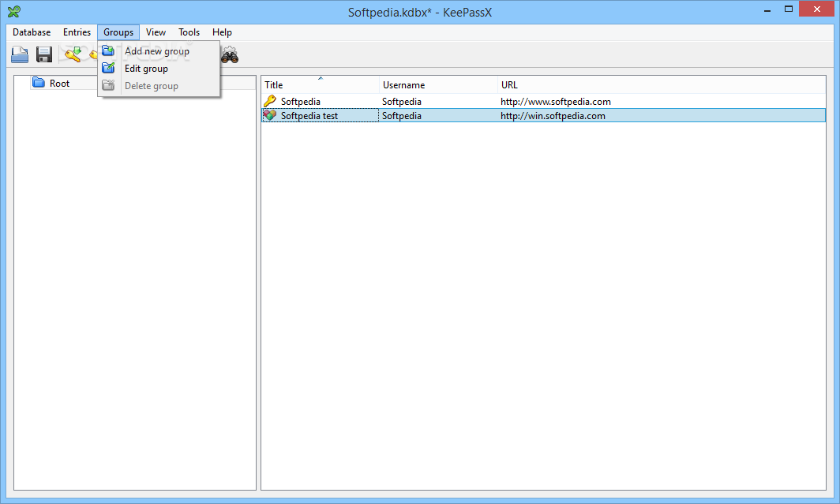Click the key icon of the Softpedia entry
Viewport: 840px width, 504px height.
coord(270,101)
